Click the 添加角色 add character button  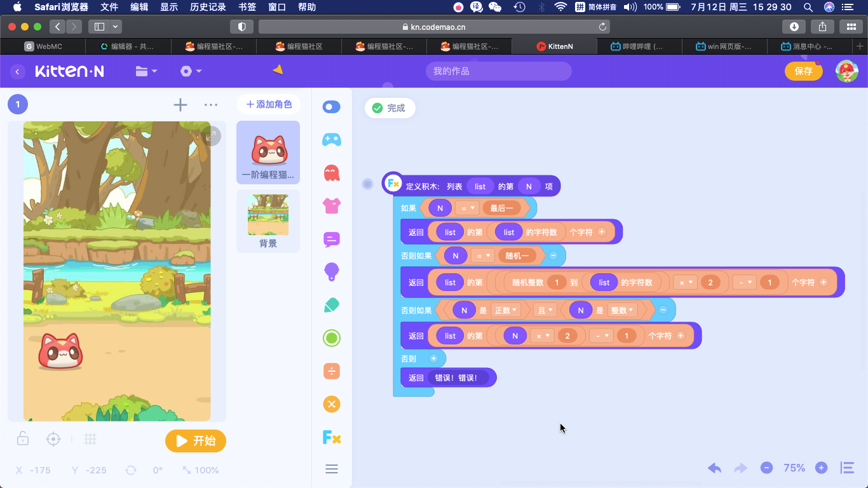click(269, 104)
